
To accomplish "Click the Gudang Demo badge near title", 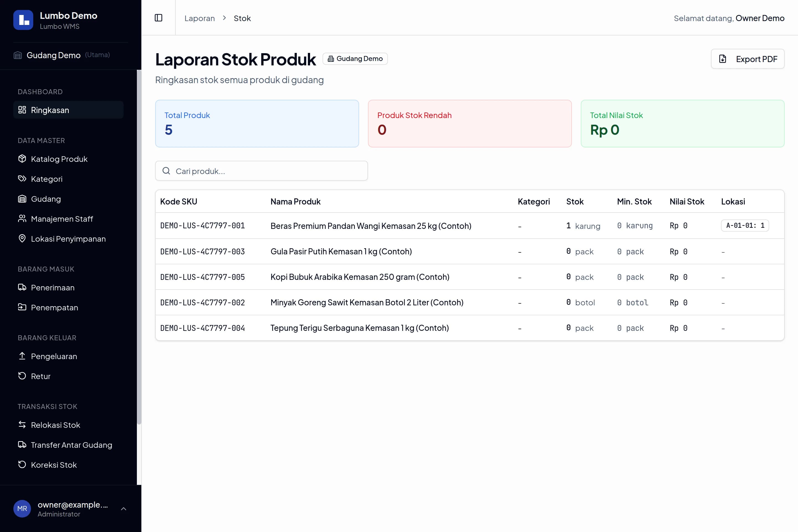I will pos(355,59).
